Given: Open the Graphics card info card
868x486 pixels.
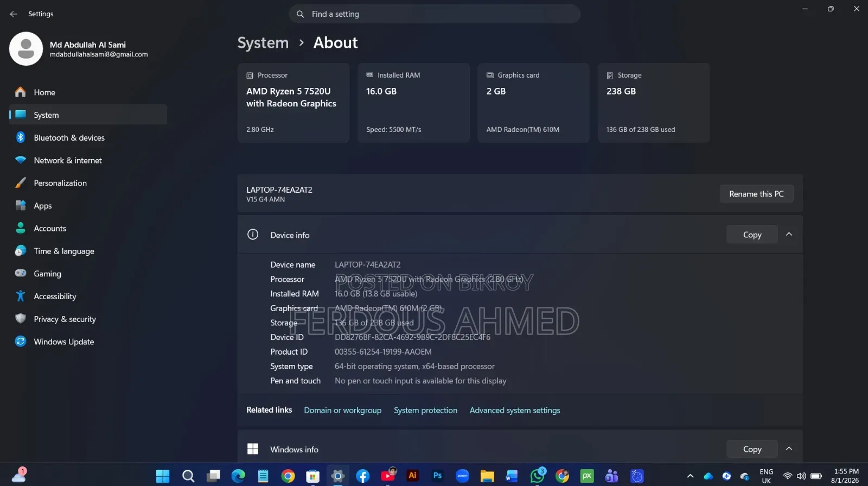Looking at the screenshot, I should (533, 103).
